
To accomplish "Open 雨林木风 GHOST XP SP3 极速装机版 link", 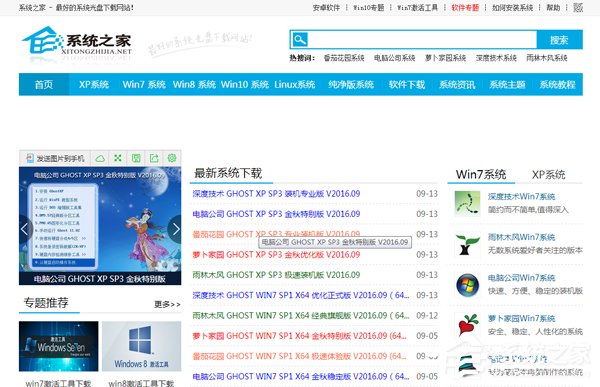I will pyautogui.click(x=276, y=275).
